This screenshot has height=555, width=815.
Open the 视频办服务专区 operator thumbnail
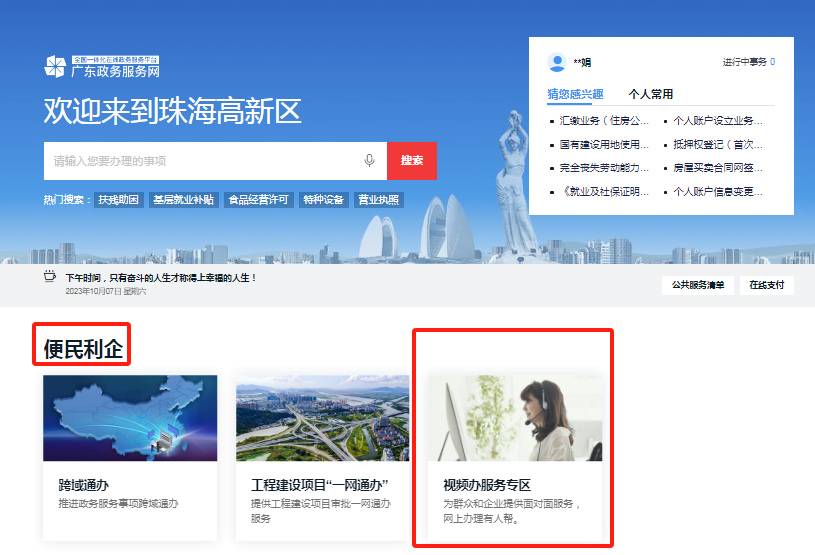pos(515,418)
